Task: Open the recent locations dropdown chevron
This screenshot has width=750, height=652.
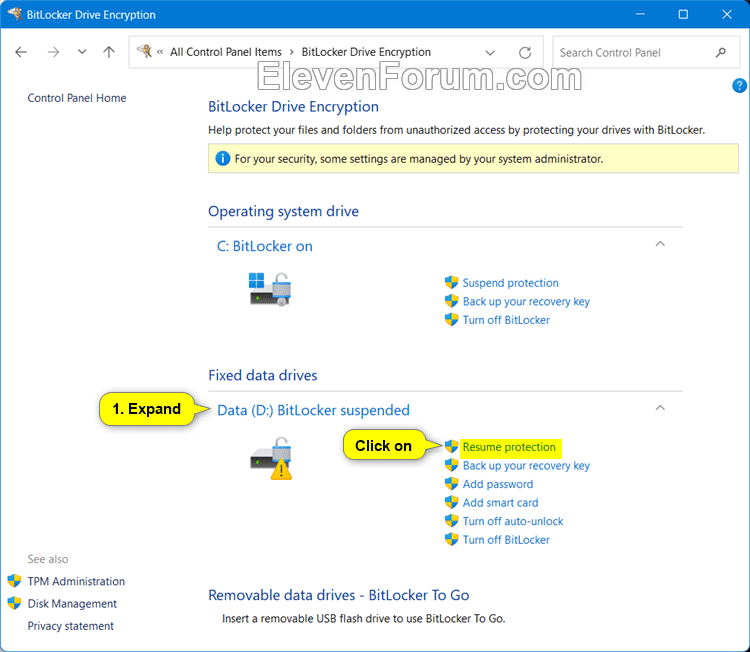Action: (82, 52)
